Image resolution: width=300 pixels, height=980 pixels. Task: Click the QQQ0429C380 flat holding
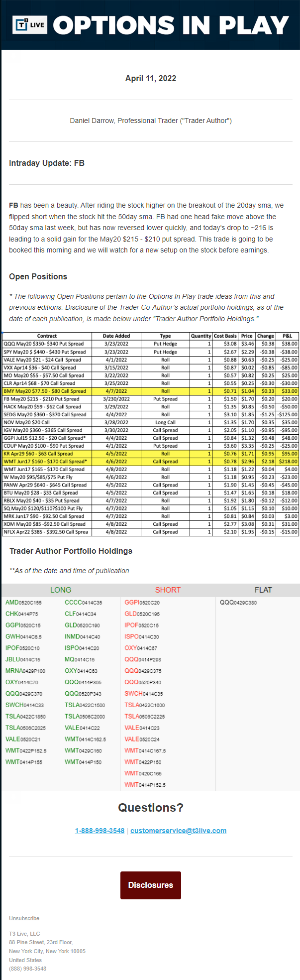click(x=238, y=603)
